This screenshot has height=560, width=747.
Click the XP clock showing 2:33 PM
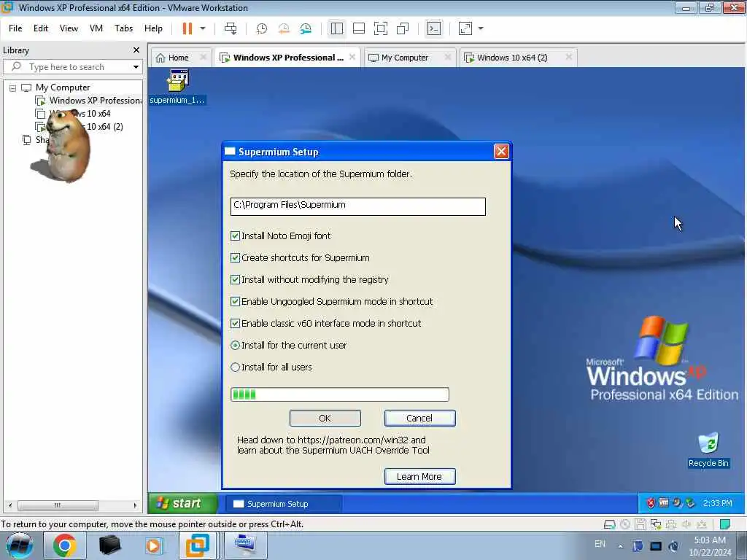point(718,503)
